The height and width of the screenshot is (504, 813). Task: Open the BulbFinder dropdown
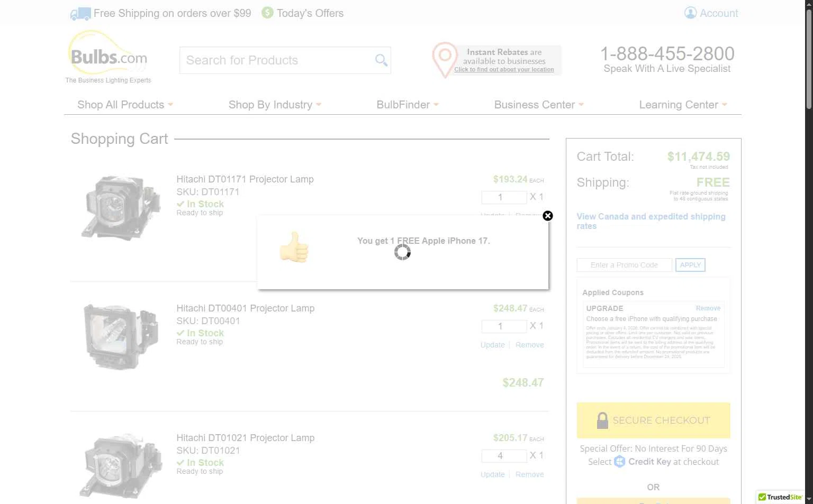(x=407, y=105)
